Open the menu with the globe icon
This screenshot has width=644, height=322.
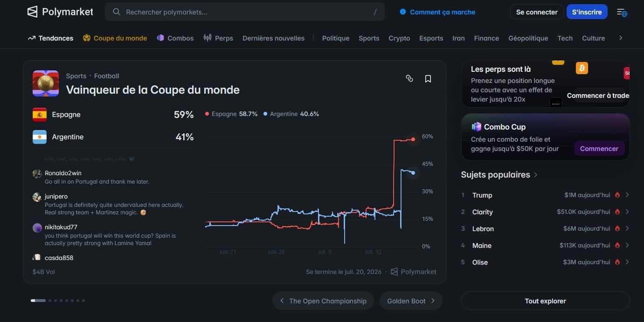coord(622,12)
